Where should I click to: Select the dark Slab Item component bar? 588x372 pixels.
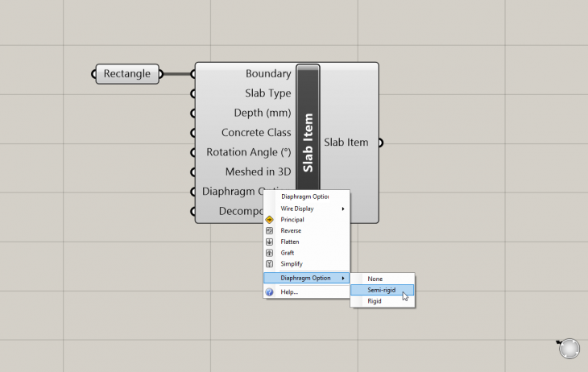pyautogui.click(x=308, y=127)
